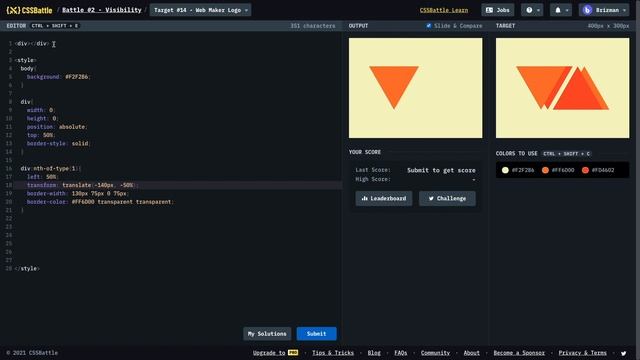The height and width of the screenshot is (360, 640).
Task: Click the border-width code line
Action: tap(78, 193)
